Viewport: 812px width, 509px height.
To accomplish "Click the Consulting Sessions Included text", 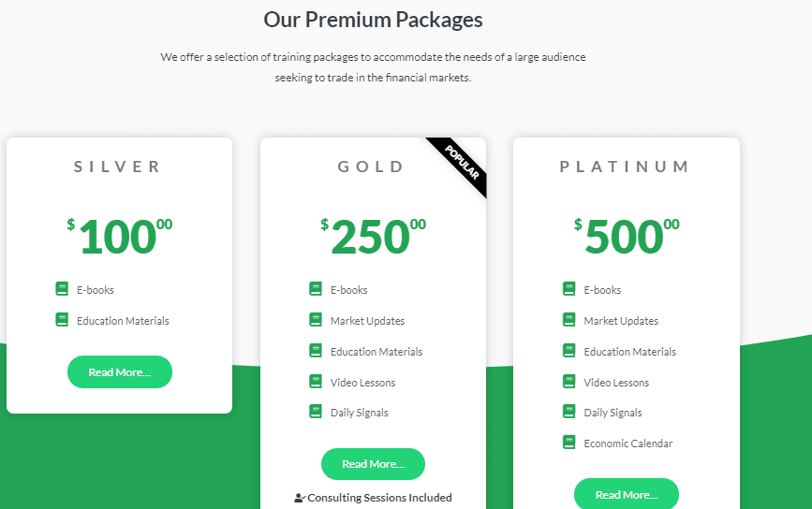I will click(379, 498).
